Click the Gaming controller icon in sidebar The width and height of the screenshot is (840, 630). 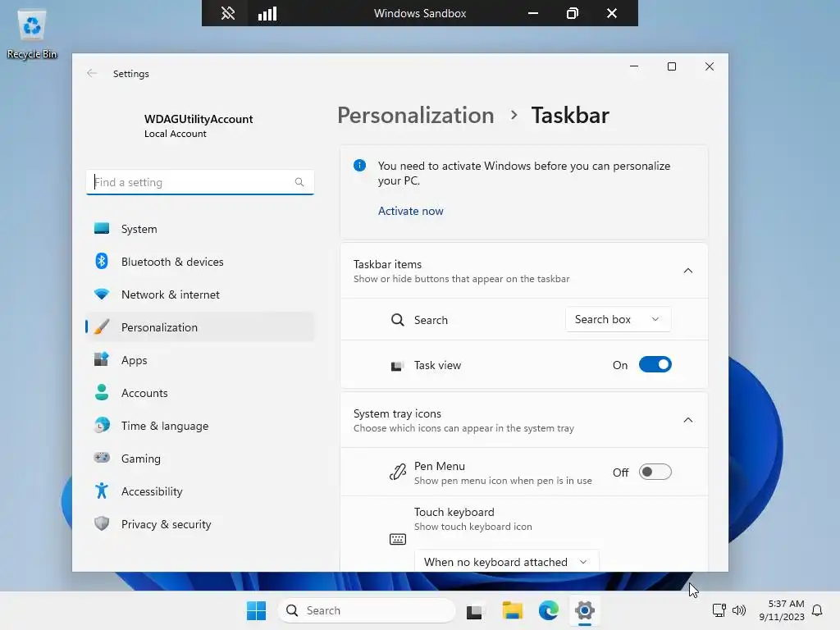pyautogui.click(x=101, y=458)
